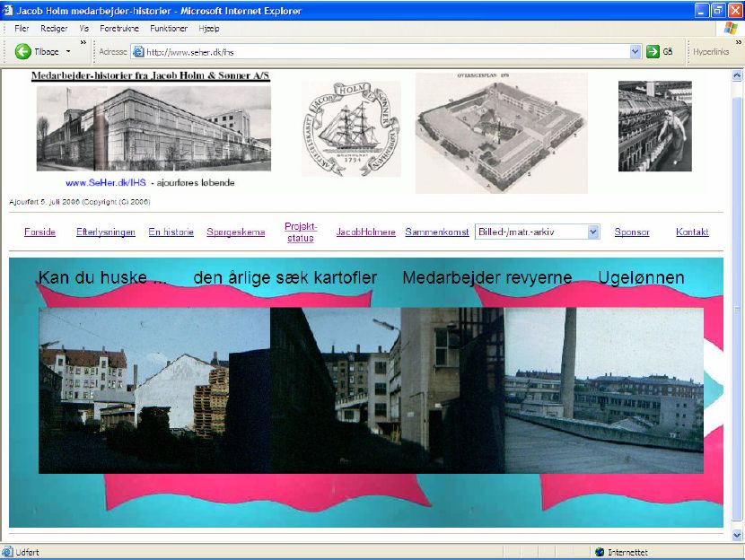Click the page icon in the address bar
745x560 pixels.
tap(138, 52)
